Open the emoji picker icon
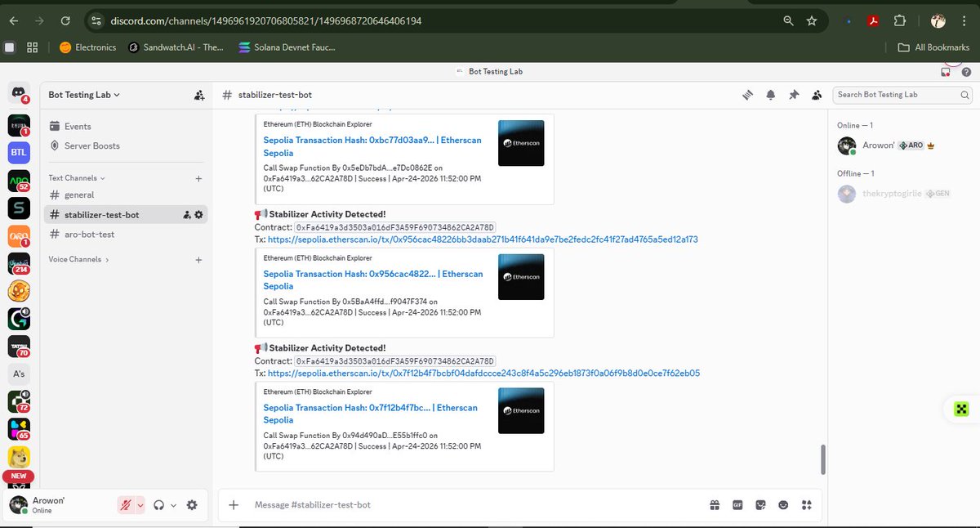980x528 pixels. [x=783, y=505]
